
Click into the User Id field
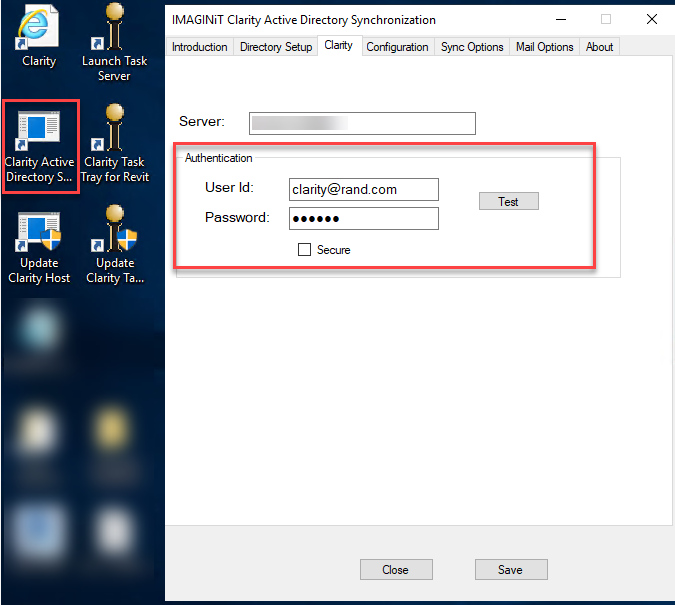click(363, 189)
